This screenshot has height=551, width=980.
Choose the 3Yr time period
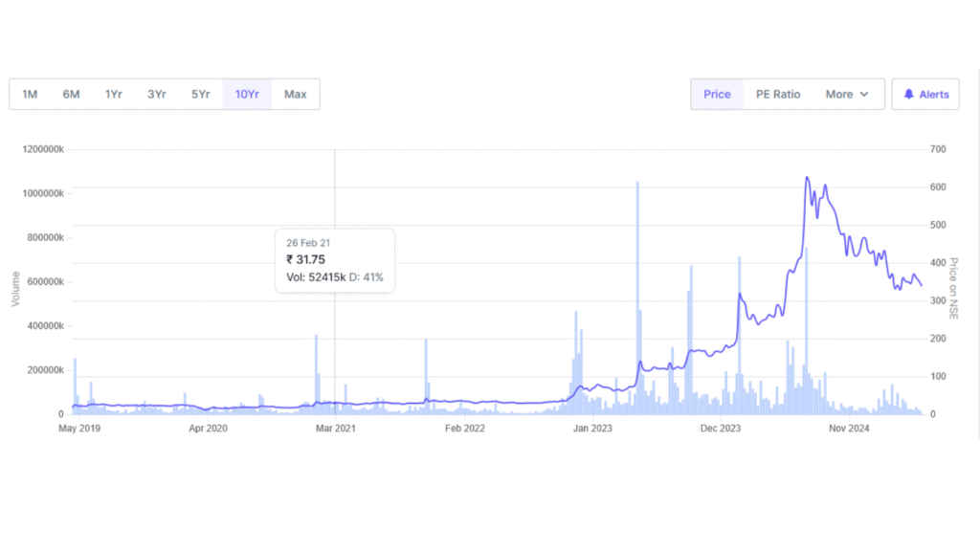pos(156,94)
